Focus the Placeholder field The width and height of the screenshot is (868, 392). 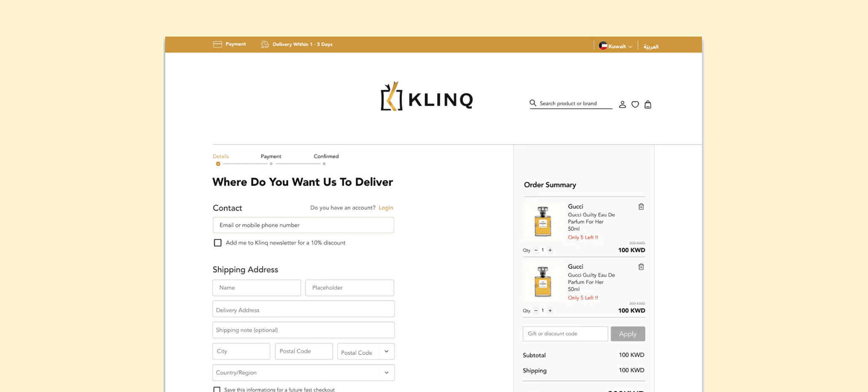pyautogui.click(x=350, y=288)
